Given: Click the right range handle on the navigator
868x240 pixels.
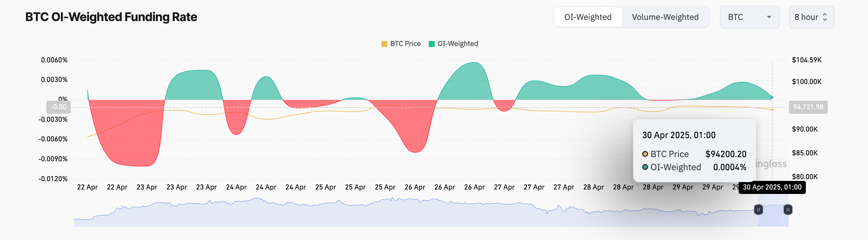Looking at the screenshot, I should pyautogui.click(x=788, y=210).
